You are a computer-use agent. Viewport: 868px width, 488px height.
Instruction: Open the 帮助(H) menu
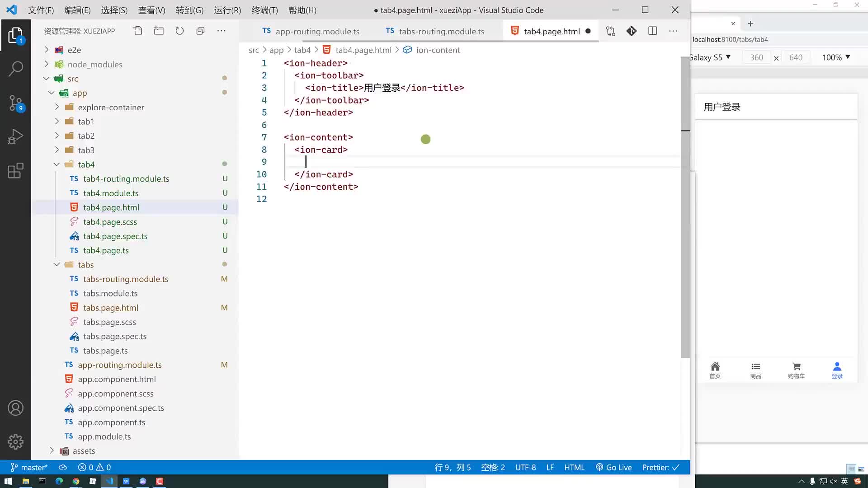tap(302, 10)
